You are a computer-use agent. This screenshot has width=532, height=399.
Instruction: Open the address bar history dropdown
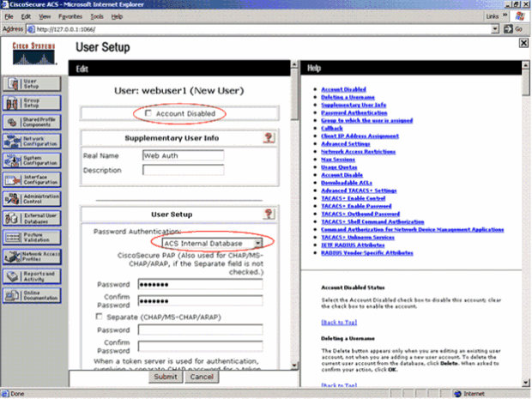[495, 29]
